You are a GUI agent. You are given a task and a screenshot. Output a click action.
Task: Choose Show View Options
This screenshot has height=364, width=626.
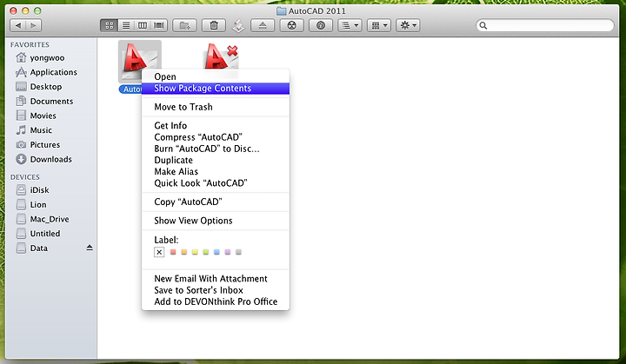click(x=216, y=221)
